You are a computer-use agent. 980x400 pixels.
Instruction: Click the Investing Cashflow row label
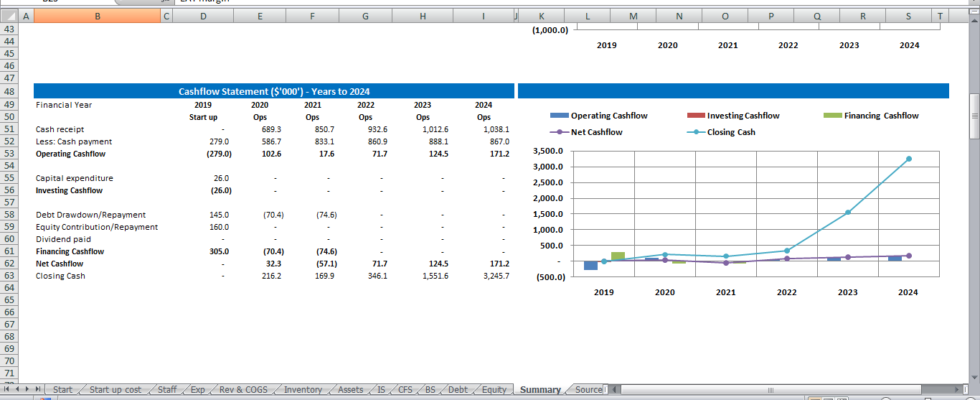point(69,190)
